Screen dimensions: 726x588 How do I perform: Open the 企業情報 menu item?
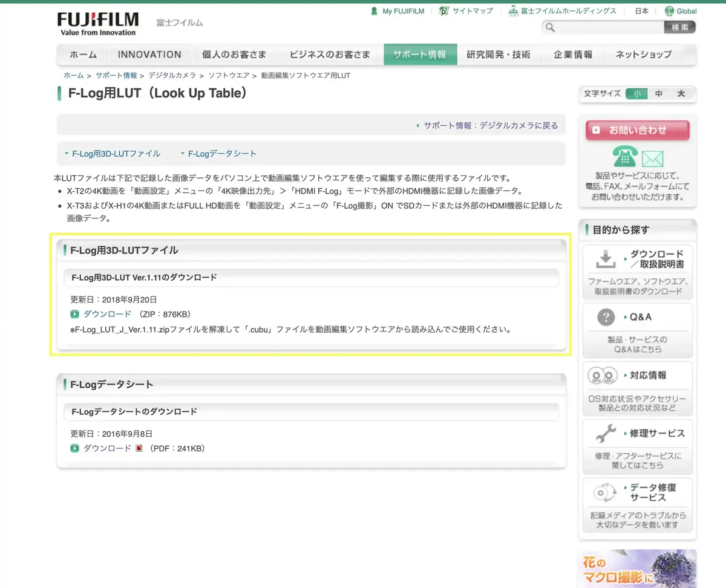pyautogui.click(x=574, y=54)
